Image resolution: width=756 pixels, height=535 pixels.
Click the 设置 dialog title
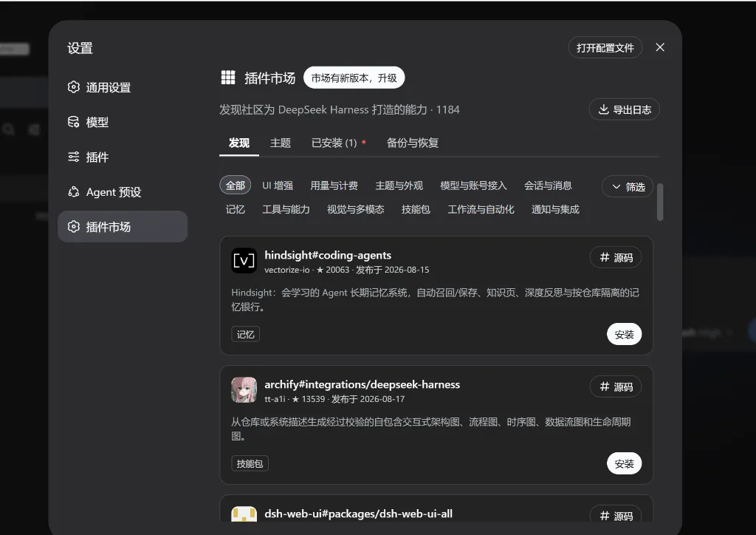point(80,48)
